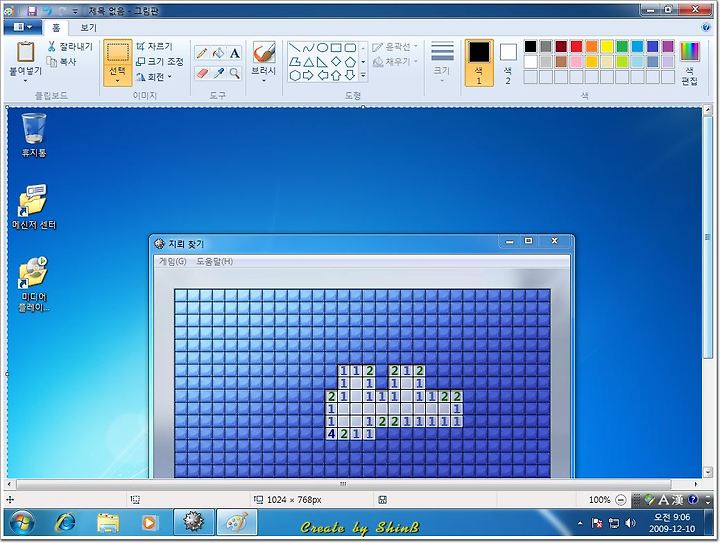
Task: Expand the Brushes (브러시) dropdown arrow
Action: click(264, 81)
